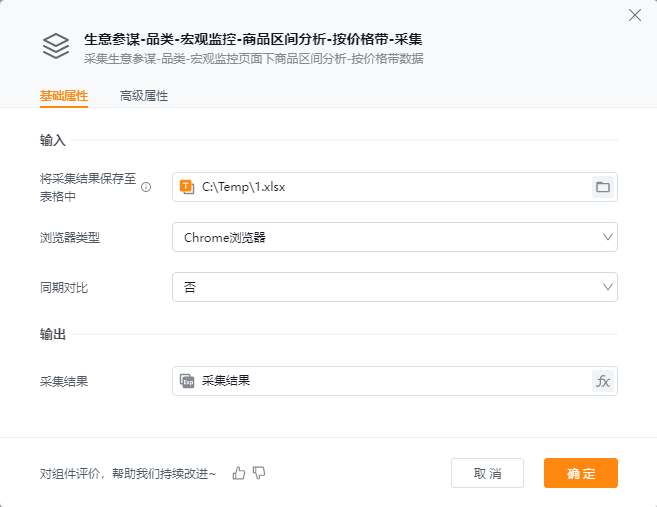
Task: Click the Exp variable icon in 采集结果 field
Action: pos(187,381)
